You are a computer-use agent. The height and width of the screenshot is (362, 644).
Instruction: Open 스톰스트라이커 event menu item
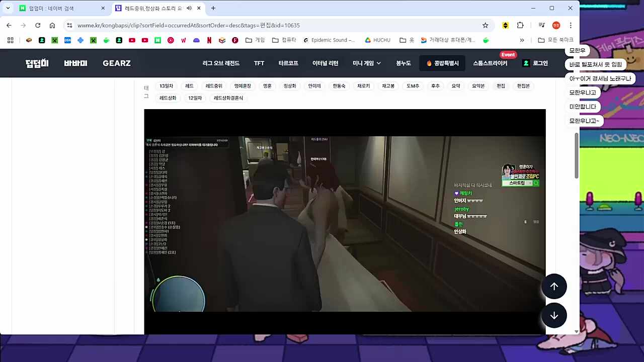click(x=490, y=63)
